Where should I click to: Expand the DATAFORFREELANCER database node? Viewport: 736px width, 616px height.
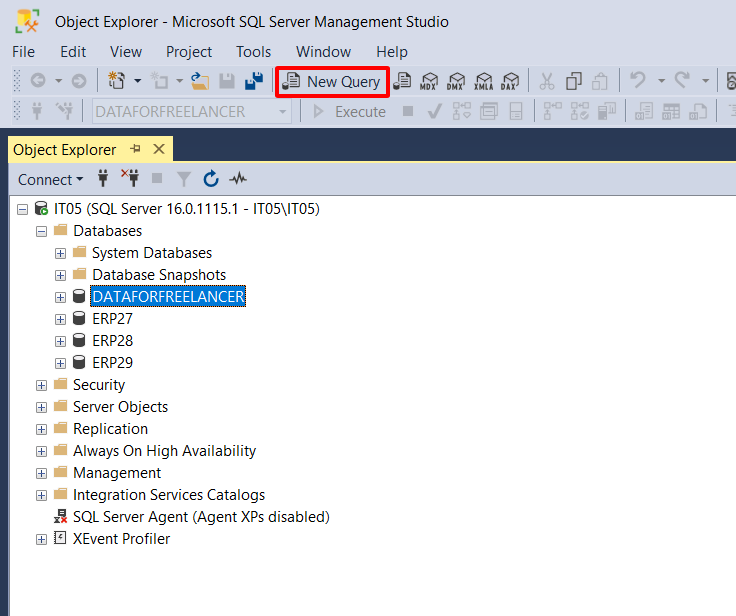click(x=60, y=297)
